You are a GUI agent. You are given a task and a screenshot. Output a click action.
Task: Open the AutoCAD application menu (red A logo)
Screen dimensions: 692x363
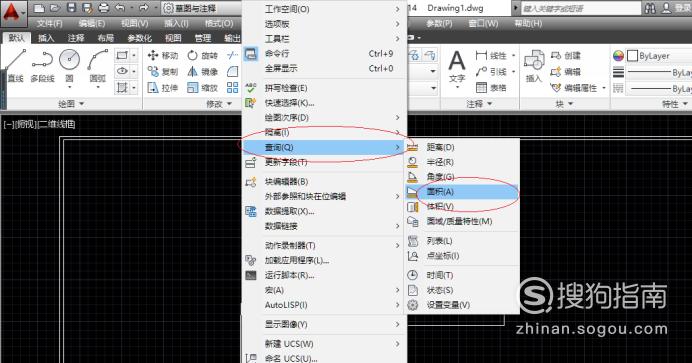tap(13, 14)
